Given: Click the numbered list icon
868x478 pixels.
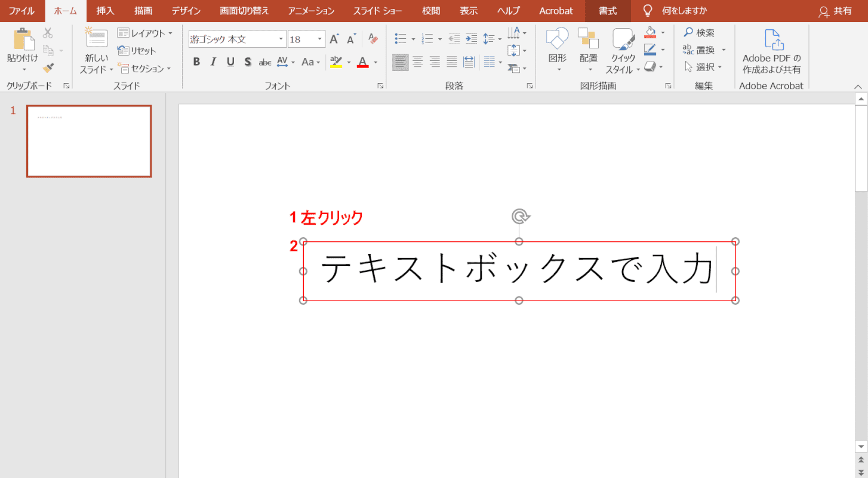Looking at the screenshot, I should click(427, 39).
